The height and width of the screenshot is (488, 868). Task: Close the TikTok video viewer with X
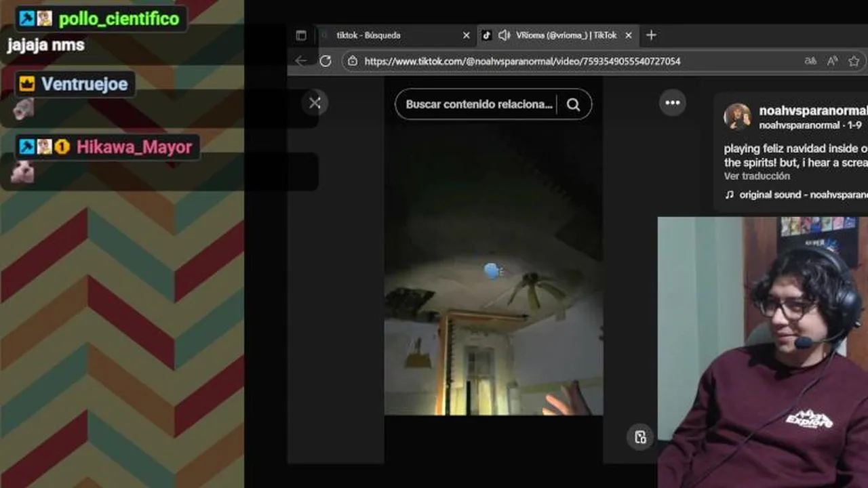315,103
